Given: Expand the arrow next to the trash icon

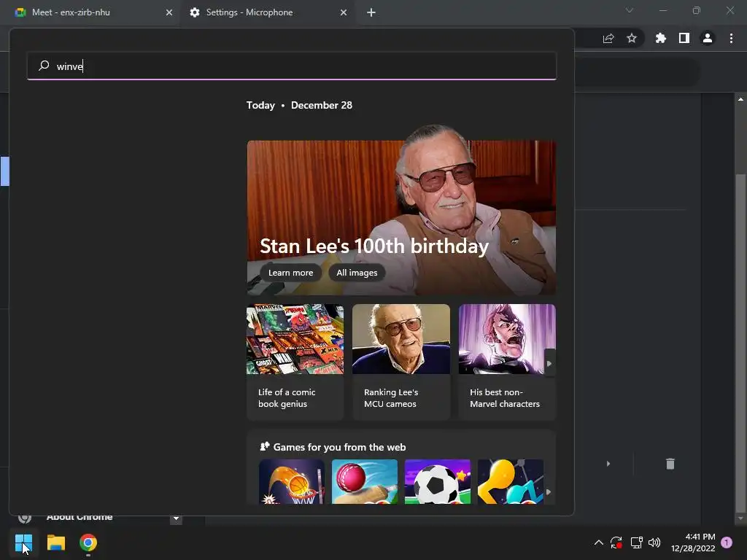Looking at the screenshot, I should (x=608, y=463).
